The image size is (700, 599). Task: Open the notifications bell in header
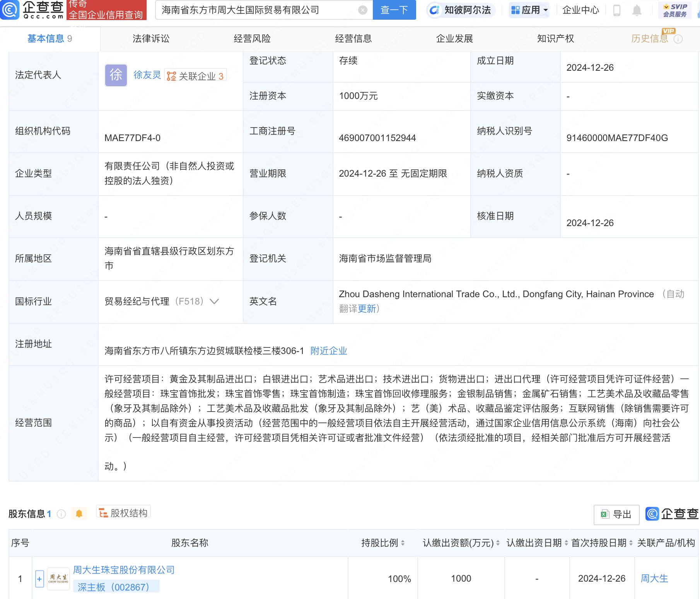click(x=637, y=10)
